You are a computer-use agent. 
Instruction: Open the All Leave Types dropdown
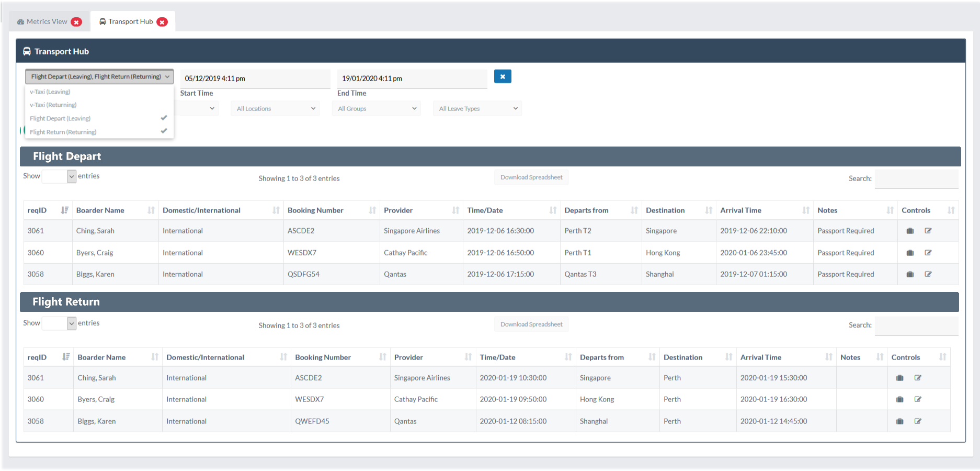tap(477, 109)
